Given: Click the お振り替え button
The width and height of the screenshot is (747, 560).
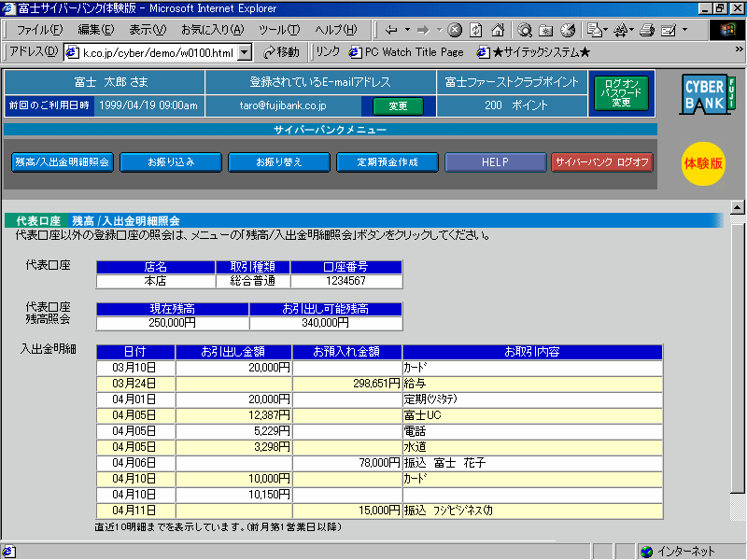Looking at the screenshot, I should (x=278, y=162).
